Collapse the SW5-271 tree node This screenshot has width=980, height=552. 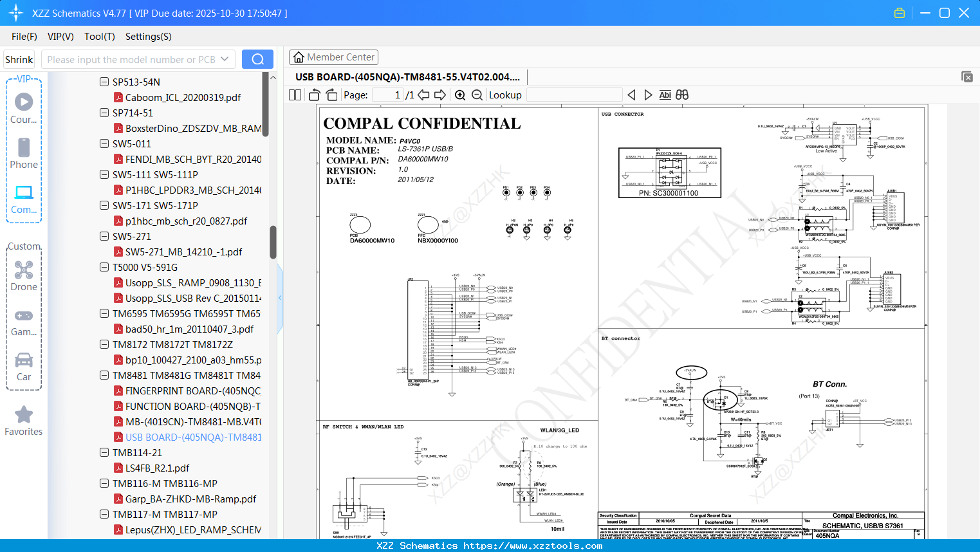click(x=104, y=236)
